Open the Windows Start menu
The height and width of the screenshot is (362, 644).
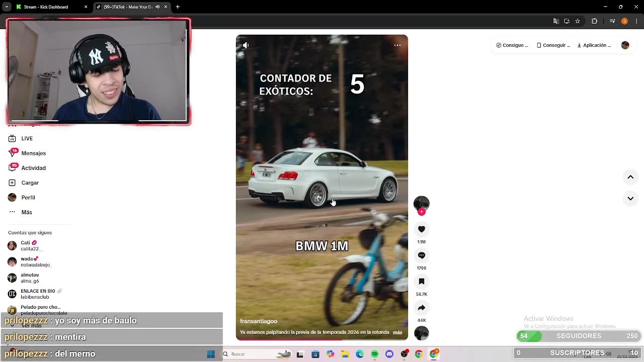[211, 354]
